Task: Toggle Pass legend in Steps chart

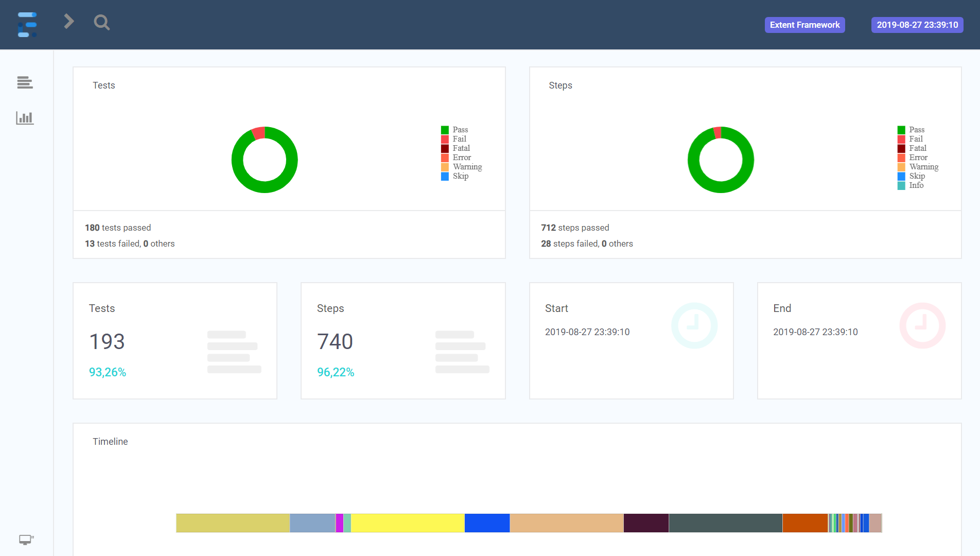Action: click(x=911, y=130)
